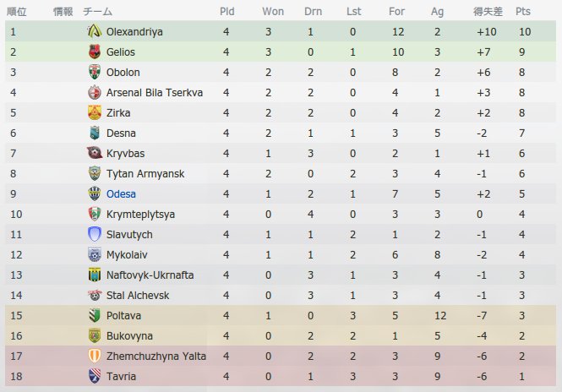Click the Tavria club crest
Screen dimensions: 562x392
coord(95,376)
